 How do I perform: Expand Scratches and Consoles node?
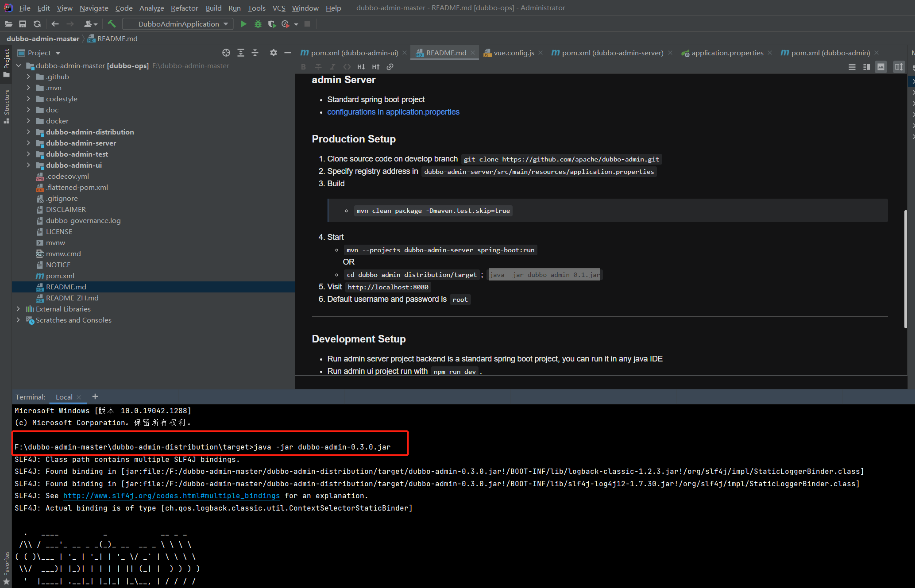tap(18, 320)
